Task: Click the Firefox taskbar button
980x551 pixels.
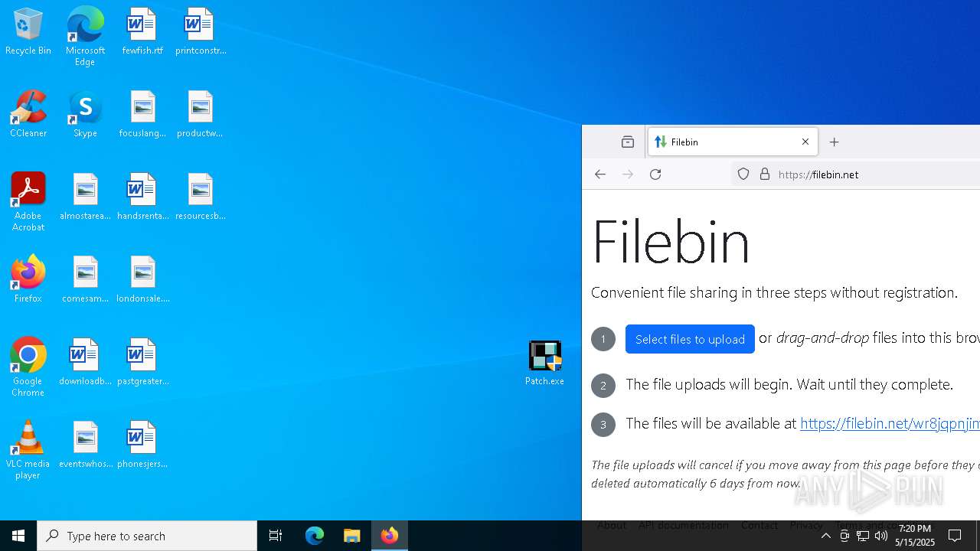Action: pyautogui.click(x=390, y=536)
